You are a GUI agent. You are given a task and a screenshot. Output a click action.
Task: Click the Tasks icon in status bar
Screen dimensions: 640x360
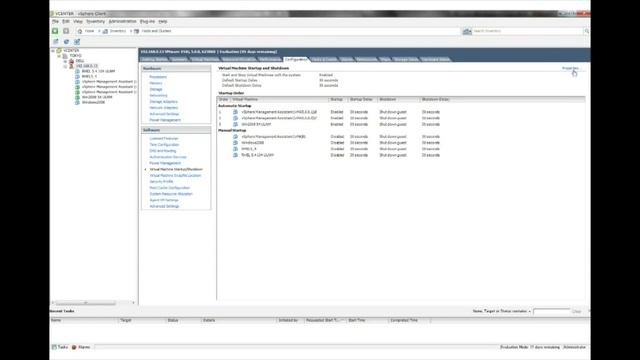(x=54, y=347)
